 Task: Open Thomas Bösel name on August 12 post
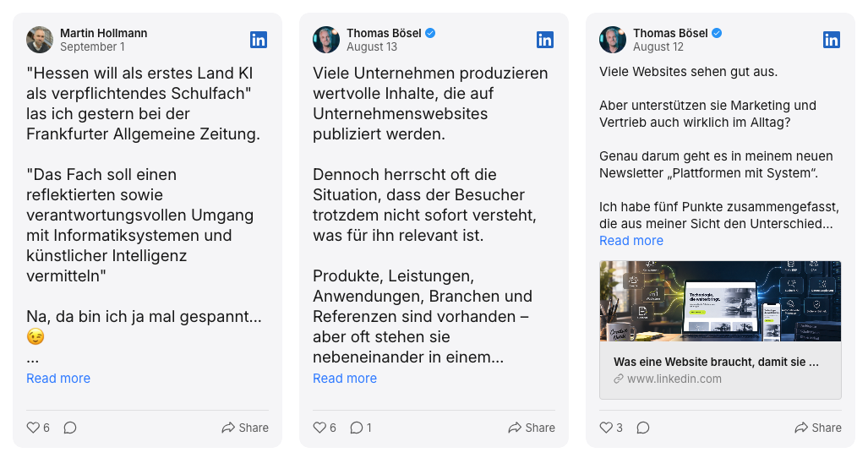click(670, 33)
